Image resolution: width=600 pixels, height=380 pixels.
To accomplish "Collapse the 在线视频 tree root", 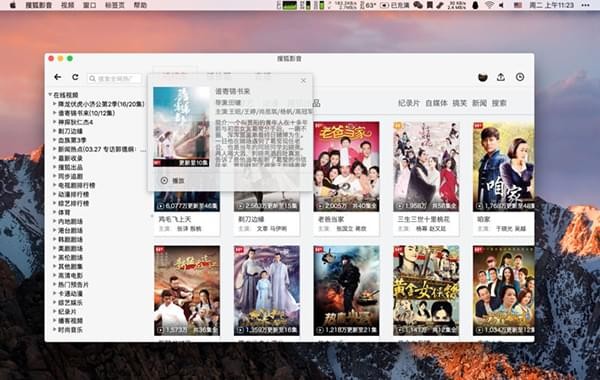I will 50,95.
